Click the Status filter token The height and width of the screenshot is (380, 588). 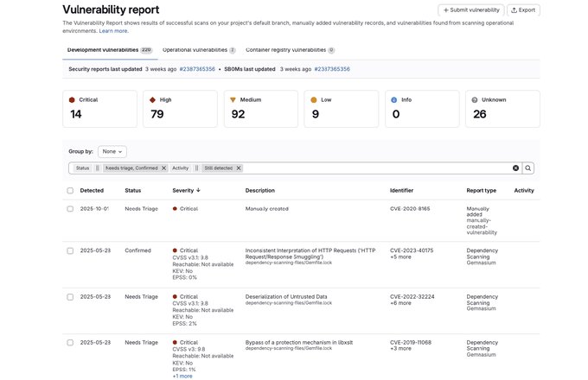[x=82, y=168]
